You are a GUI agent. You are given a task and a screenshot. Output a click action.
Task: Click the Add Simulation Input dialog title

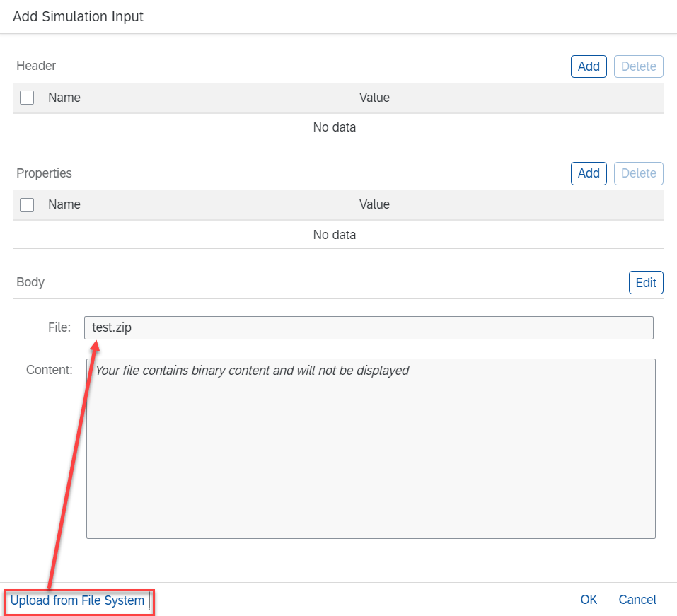[78, 16]
